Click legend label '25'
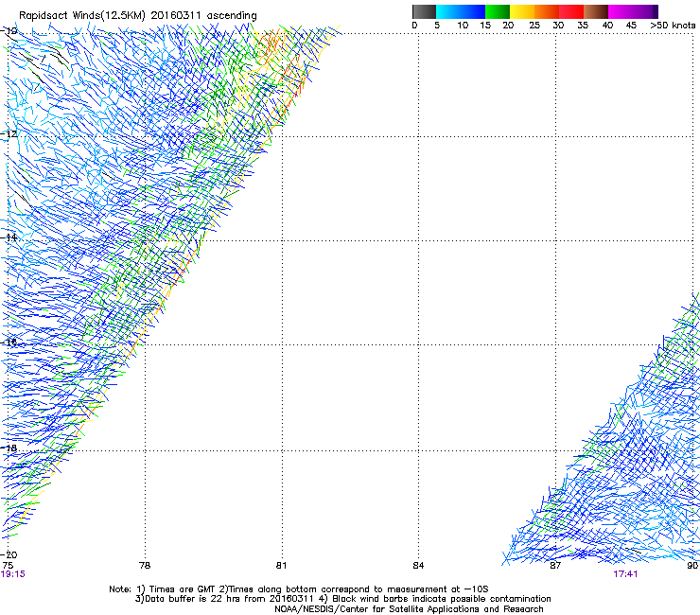Viewport: 700px width, 615px height. click(x=534, y=26)
